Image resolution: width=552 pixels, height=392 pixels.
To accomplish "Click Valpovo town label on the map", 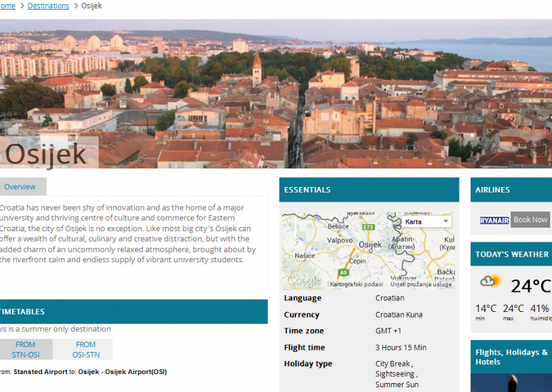I will [339, 240].
